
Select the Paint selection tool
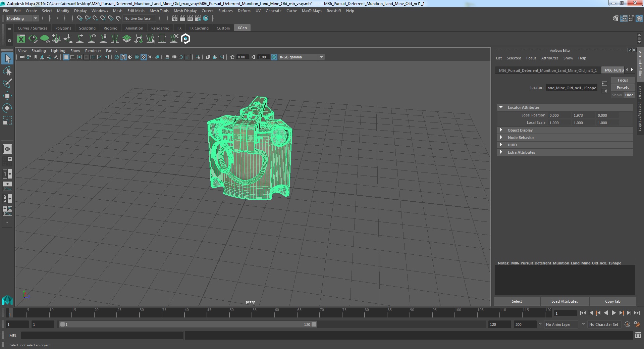(7, 83)
